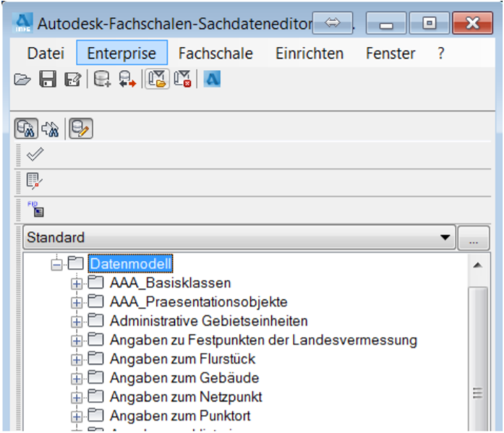504x433 pixels.
Task: Expand the Angaben zum Flurstück node
Action: (77, 359)
